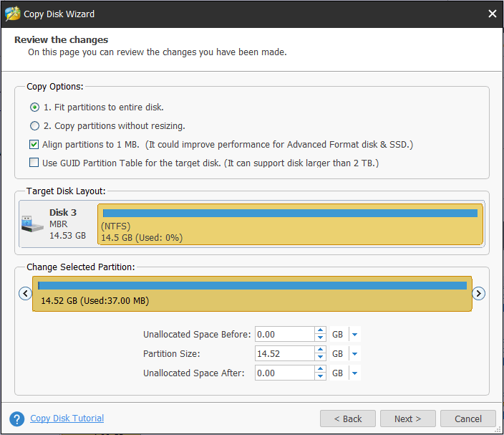Click the next partition right arrow
Screen dimensions: 504x435
(479, 293)
